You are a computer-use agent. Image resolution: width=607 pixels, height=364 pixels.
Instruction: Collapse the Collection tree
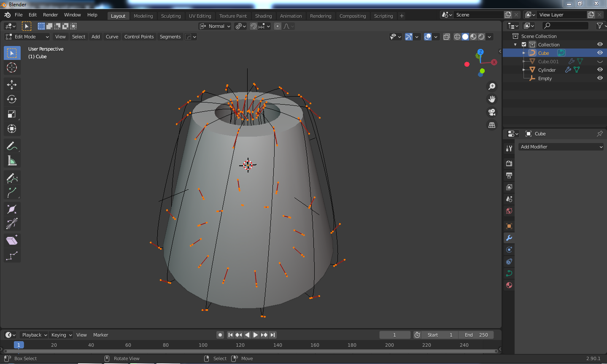pos(515,45)
